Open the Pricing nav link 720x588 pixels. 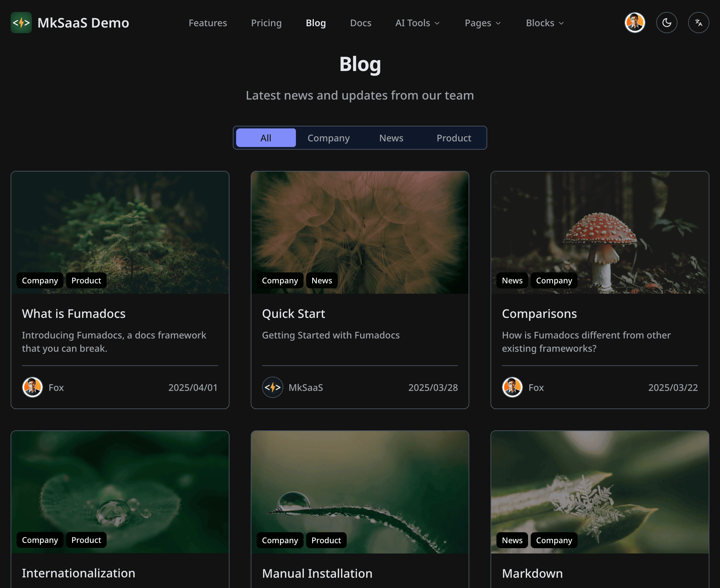tap(266, 23)
